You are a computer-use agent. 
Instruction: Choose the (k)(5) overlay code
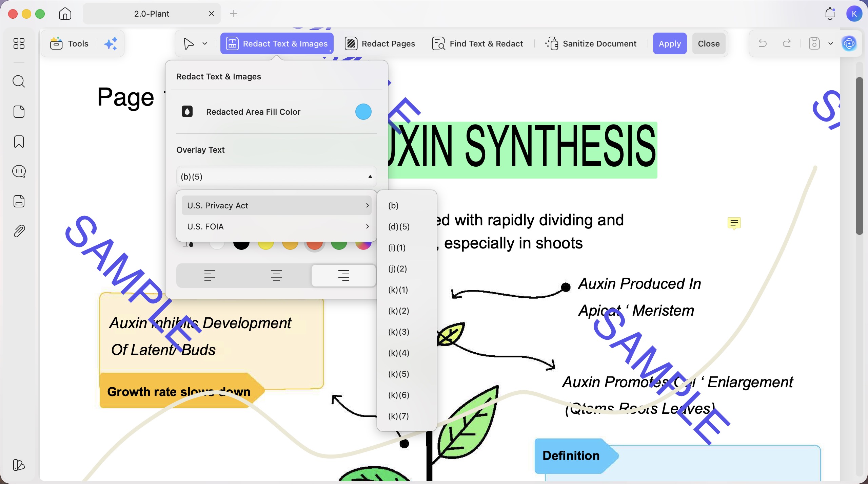click(407, 374)
